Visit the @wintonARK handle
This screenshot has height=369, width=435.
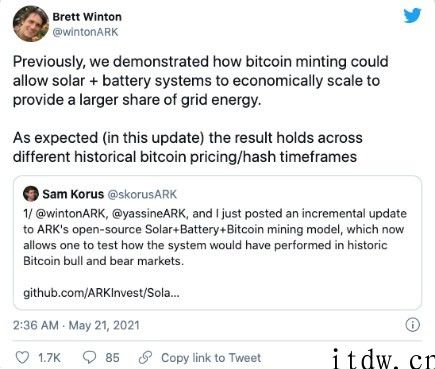pyautogui.click(x=86, y=32)
